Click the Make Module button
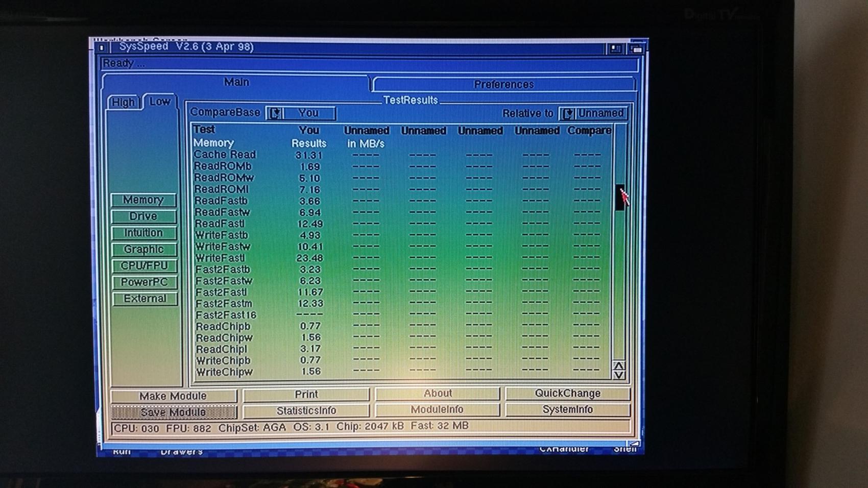Screen dimensions: 868x488 [173, 396]
